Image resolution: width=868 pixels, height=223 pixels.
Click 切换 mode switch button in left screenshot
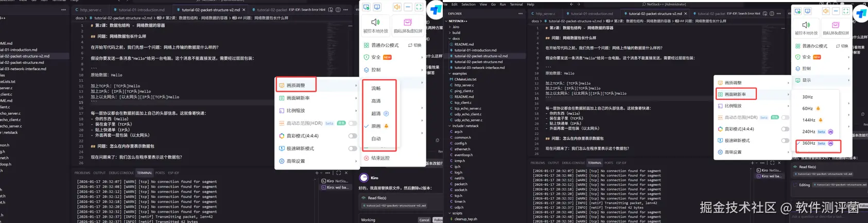[414, 45]
